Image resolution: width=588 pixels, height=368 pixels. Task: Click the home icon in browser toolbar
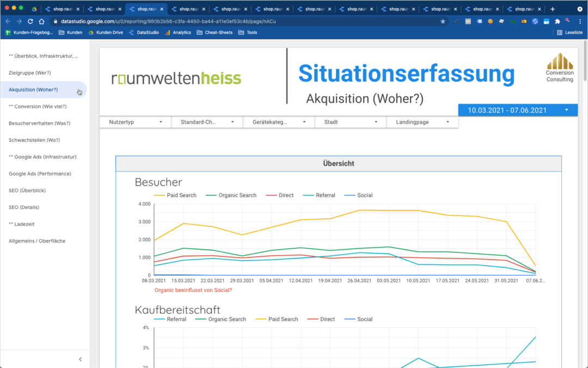click(x=41, y=21)
